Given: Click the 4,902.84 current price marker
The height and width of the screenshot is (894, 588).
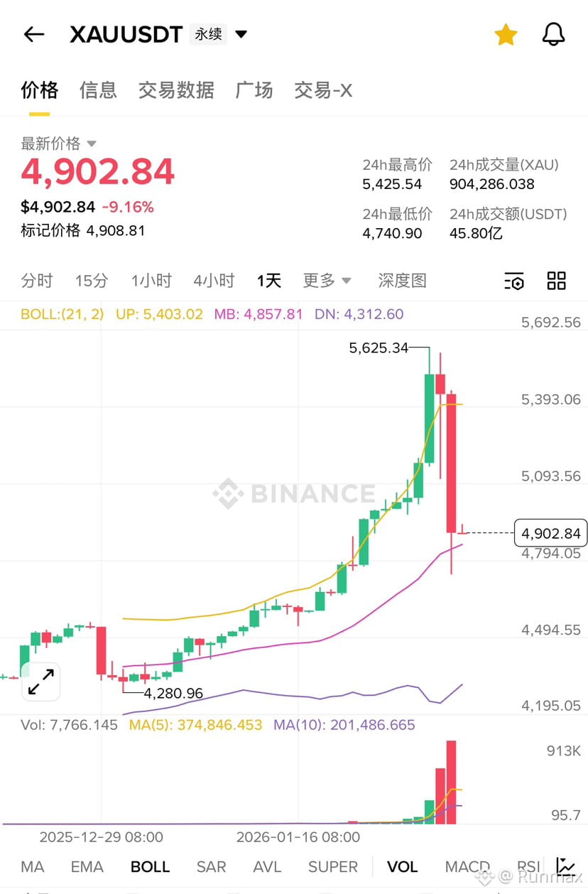Looking at the screenshot, I should 552,533.
